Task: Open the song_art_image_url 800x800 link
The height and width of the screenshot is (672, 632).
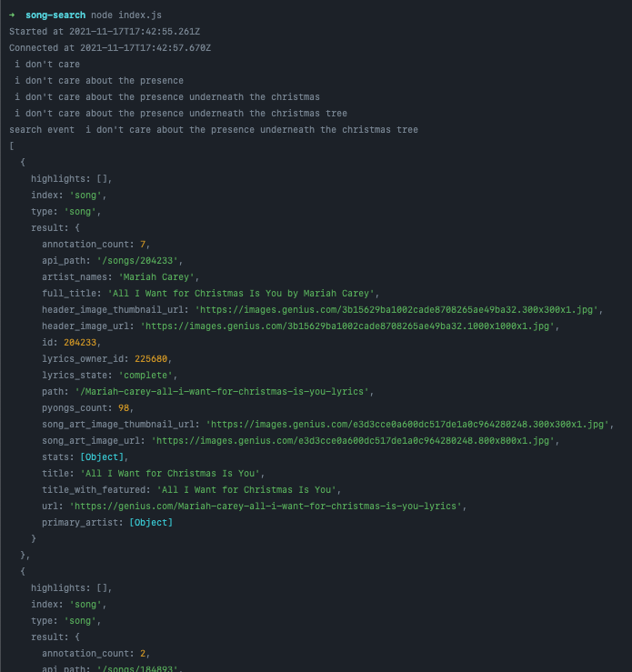Action: [353, 440]
